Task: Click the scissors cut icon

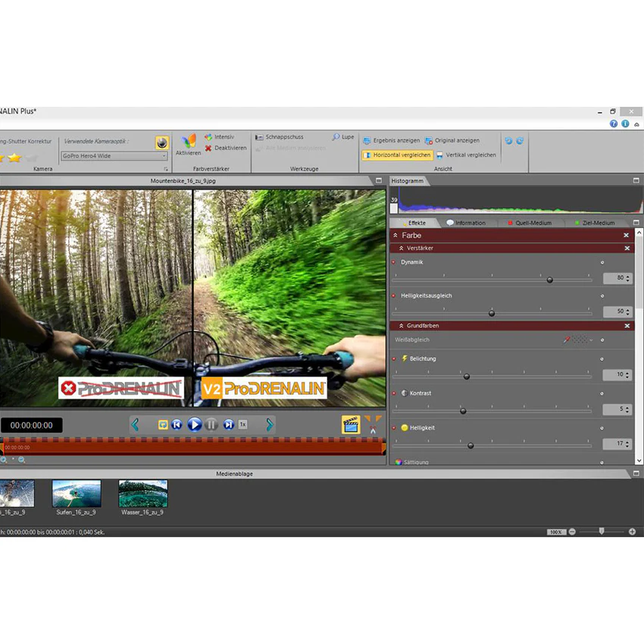Action: click(373, 430)
